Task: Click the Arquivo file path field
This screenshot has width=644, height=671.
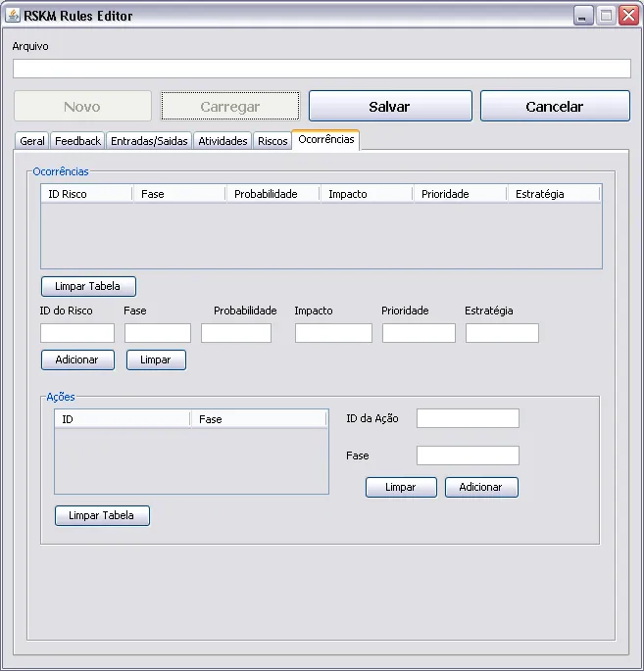Action: [322, 69]
